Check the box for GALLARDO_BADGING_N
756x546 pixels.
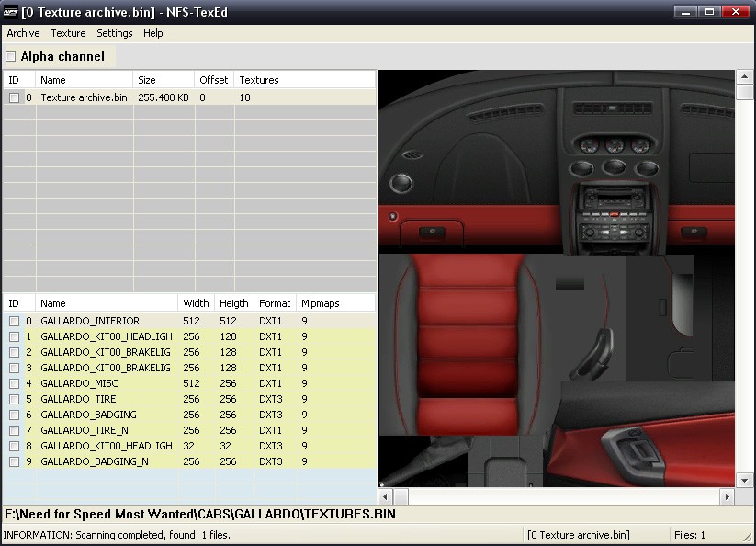(14, 462)
